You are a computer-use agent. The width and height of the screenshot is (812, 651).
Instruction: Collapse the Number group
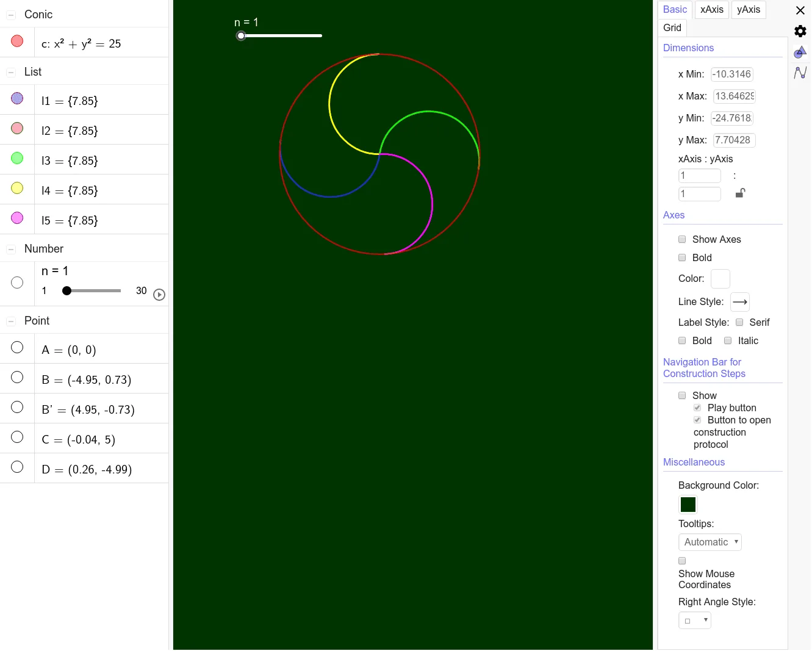(11, 249)
